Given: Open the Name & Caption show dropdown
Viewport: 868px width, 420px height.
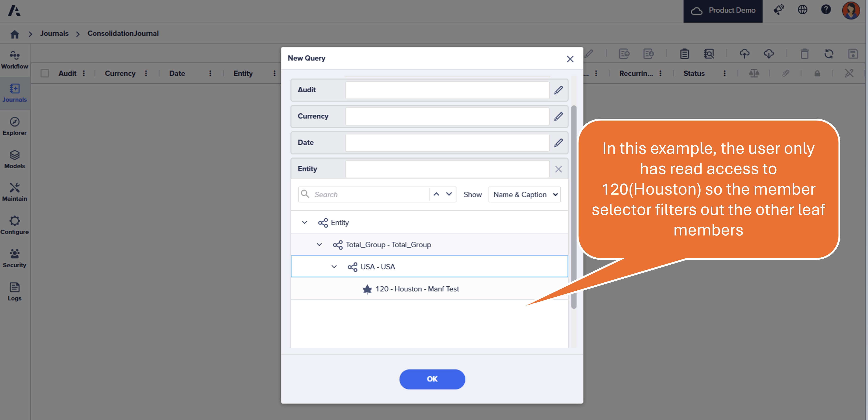Looking at the screenshot, I should 524,194.
